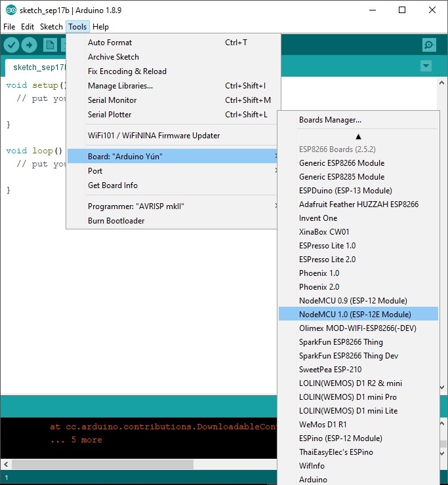The height and width of the screenshot is (485, 448).
Task: Click the Upload arrow toolbar button
Action: click(x=29, y=45)
